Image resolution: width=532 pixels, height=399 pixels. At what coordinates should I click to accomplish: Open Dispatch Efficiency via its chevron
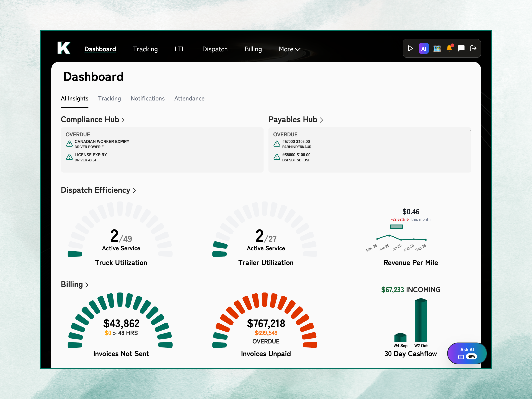[134, 191]
